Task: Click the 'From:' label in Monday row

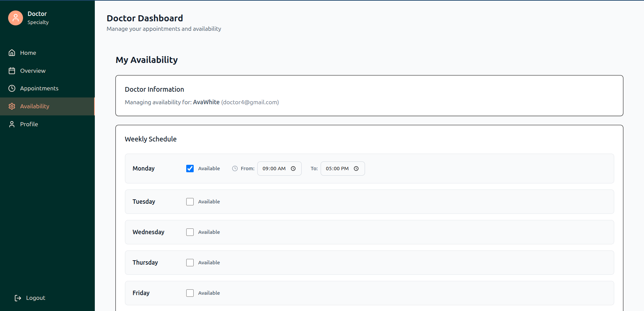Action: click(x=248, y=169)
